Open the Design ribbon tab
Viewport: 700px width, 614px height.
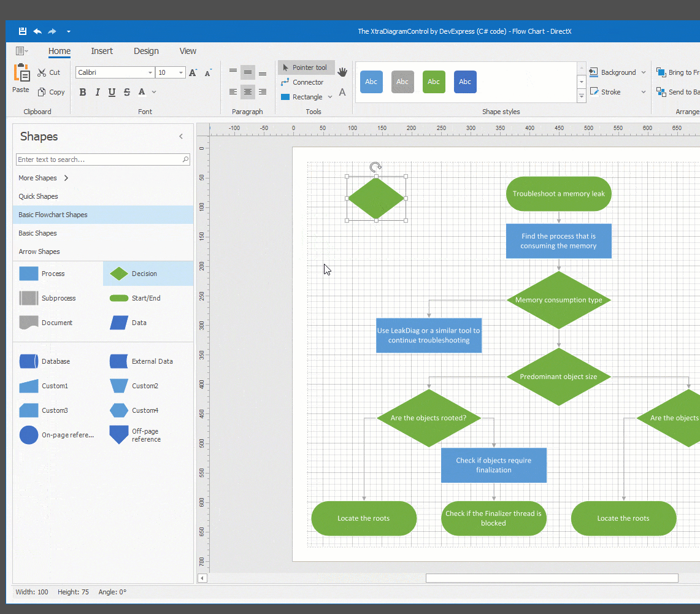tap(146, 51)
